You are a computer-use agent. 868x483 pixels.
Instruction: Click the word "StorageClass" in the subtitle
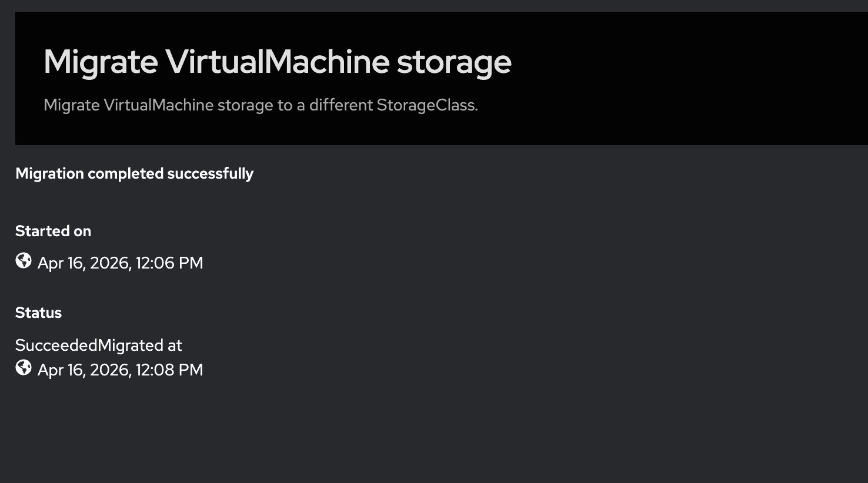pos(426,105)
